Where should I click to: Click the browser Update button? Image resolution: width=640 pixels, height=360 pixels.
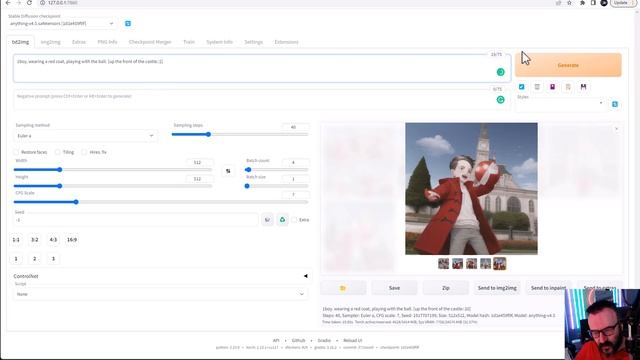tap(622, 3)
